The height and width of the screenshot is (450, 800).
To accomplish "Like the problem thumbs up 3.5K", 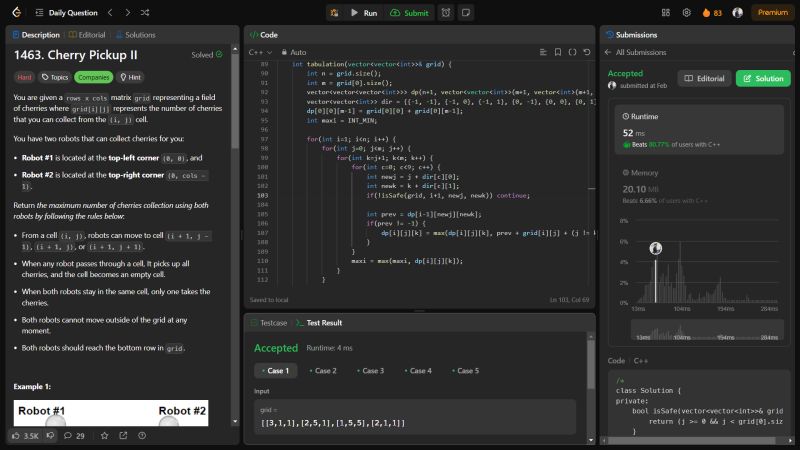I will pos(25,436).
